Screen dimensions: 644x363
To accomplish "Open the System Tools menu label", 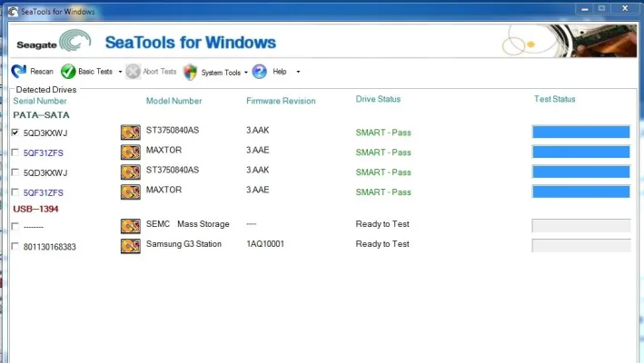I will click(x=221, y=72).
